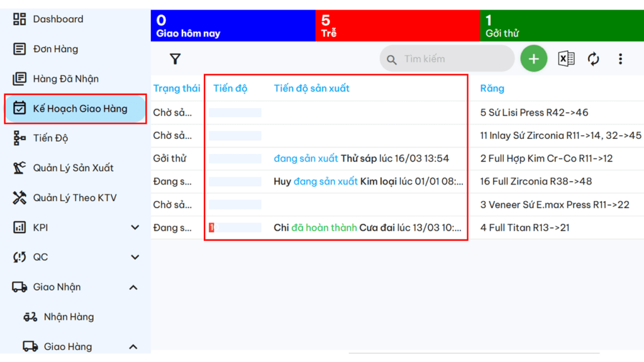Export table with Excel icon
The width and height of the screenshot is (644, 362).
click(x=566, y=59)
